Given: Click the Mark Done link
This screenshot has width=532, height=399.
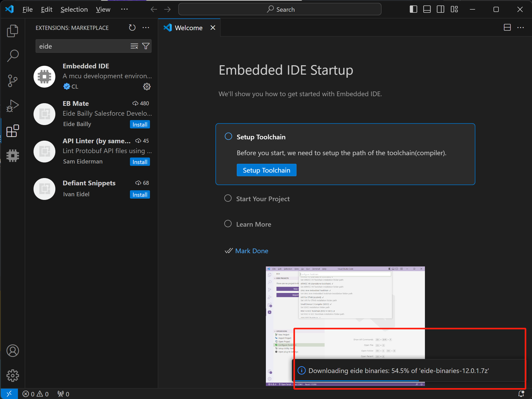Looking at the screenshot, I should (252, 251).
